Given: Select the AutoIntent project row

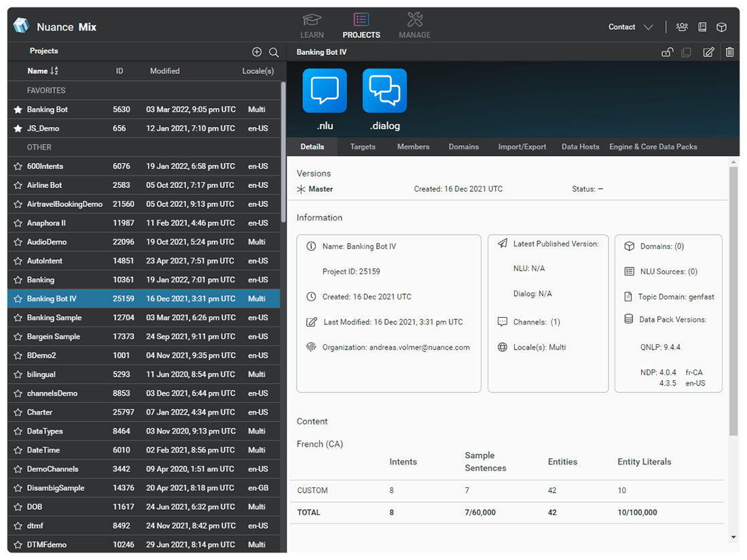Looking at the screenshot, I should pyautogui.click(x=143, y=261).
